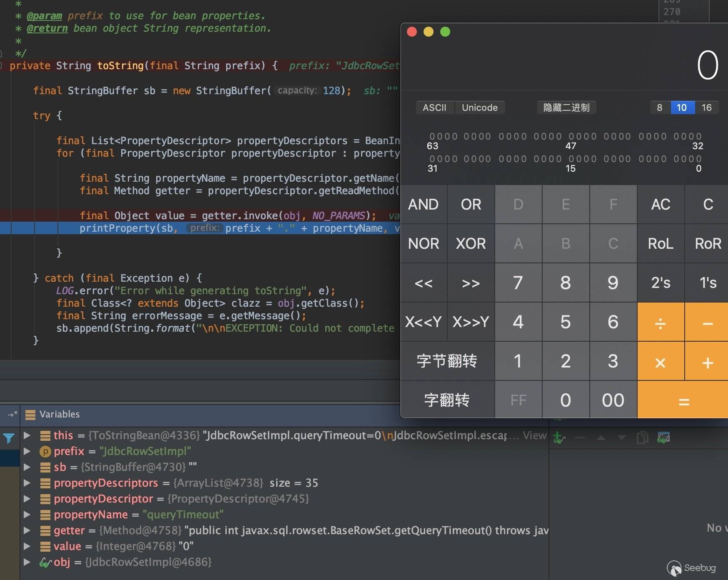Click the copy watches icon
Viewport: 728px width, 580px height.
tap(642, 438)
